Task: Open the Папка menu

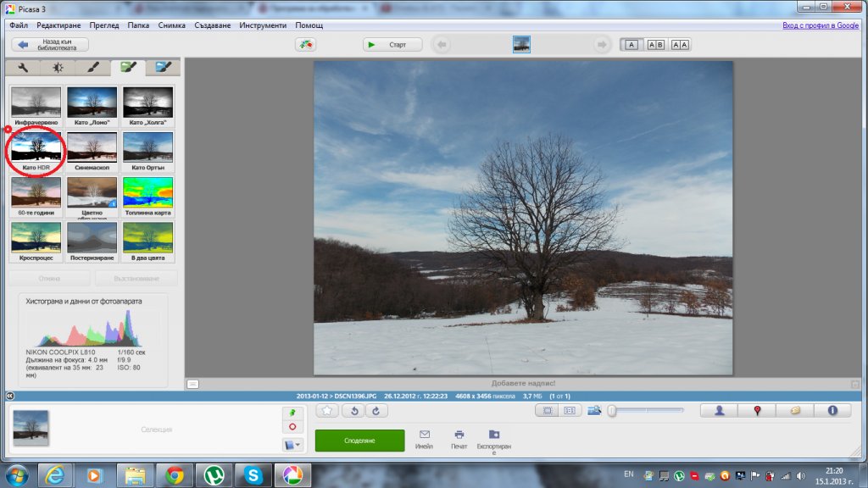Action: tap(138, 25)
